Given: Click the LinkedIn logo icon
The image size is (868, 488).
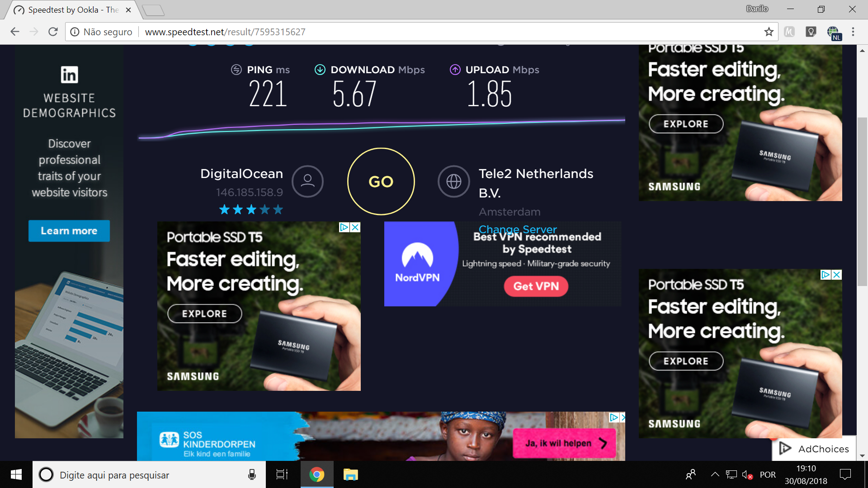Looking at the screenshot, I should tap(70, 75).
